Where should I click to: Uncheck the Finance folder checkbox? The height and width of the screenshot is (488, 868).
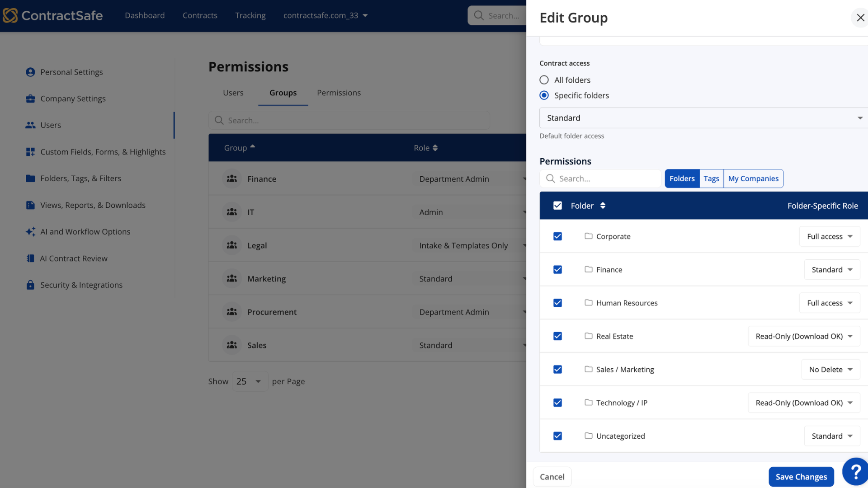pos(557,270)
